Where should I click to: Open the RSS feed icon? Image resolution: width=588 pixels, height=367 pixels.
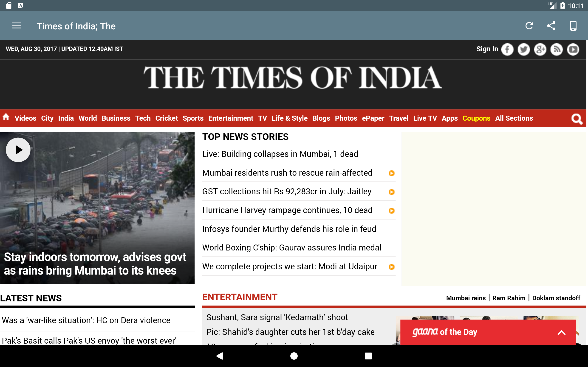coord(556,50)
